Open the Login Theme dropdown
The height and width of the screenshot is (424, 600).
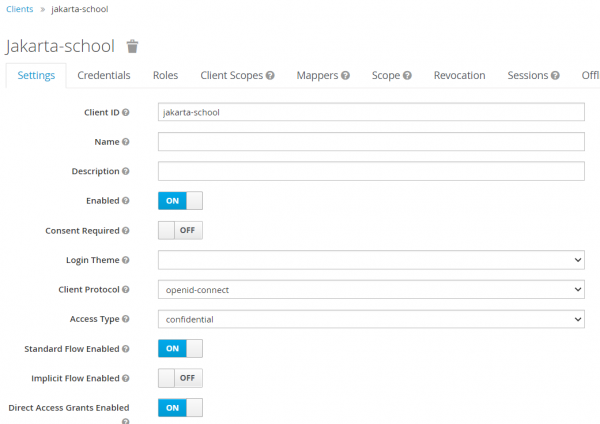point(371,260)
